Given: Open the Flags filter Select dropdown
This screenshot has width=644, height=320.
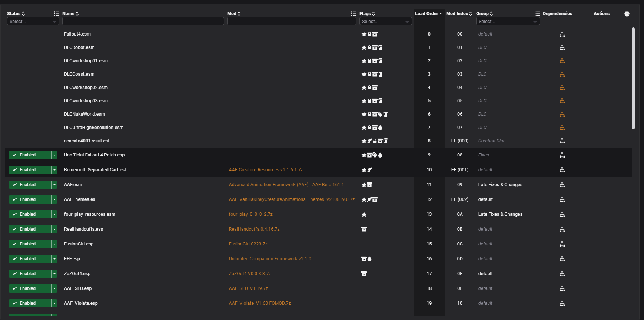Looking at the screenshot, I should tap(385, 22).
